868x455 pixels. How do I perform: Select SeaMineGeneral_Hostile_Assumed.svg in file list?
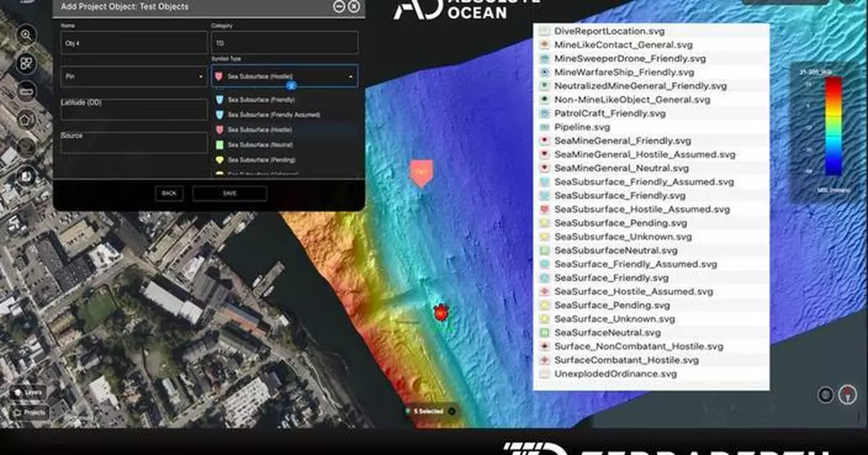(x=644, y=155)
